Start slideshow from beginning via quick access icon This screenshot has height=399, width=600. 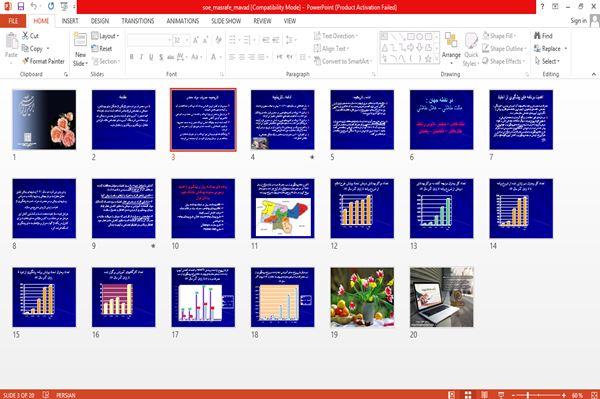click(64, 6)
